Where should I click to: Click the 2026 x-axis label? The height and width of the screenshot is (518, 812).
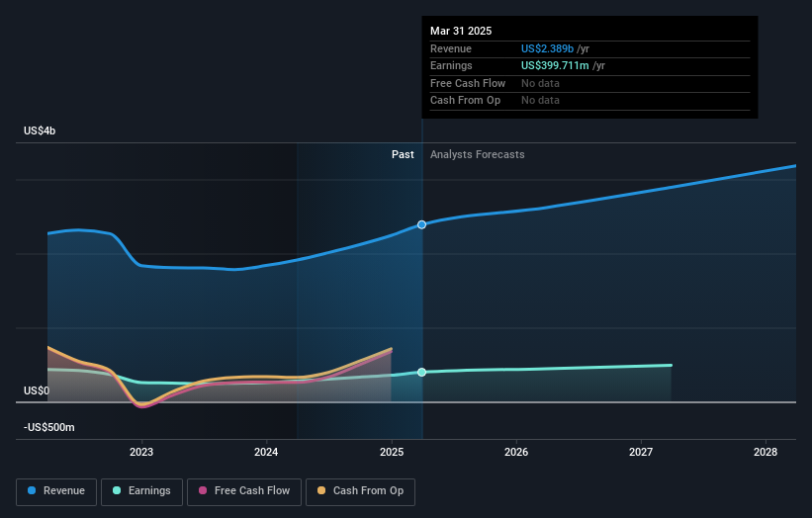coord(516,452)
